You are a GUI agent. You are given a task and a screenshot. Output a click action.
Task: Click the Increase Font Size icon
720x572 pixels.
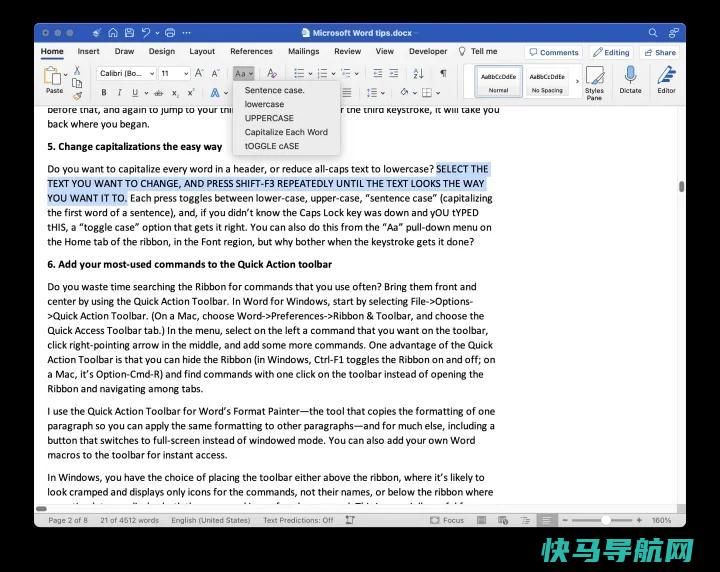pos(199,73)
